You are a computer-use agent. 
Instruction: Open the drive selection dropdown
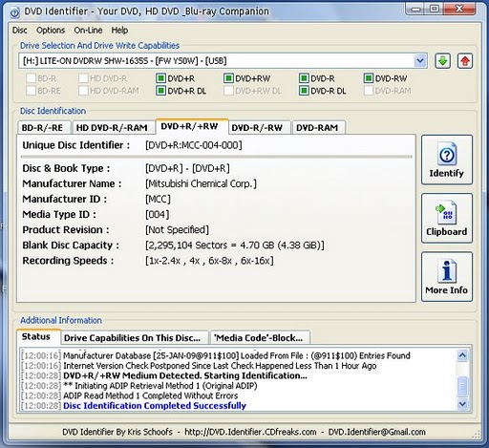click(420, 60)
